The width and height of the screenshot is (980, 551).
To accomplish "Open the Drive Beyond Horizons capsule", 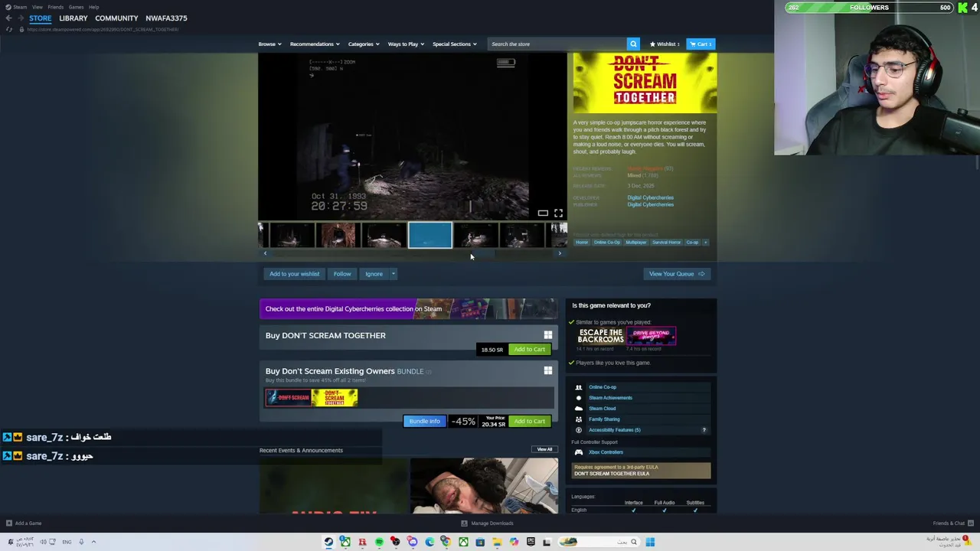I will click(652, 336).
